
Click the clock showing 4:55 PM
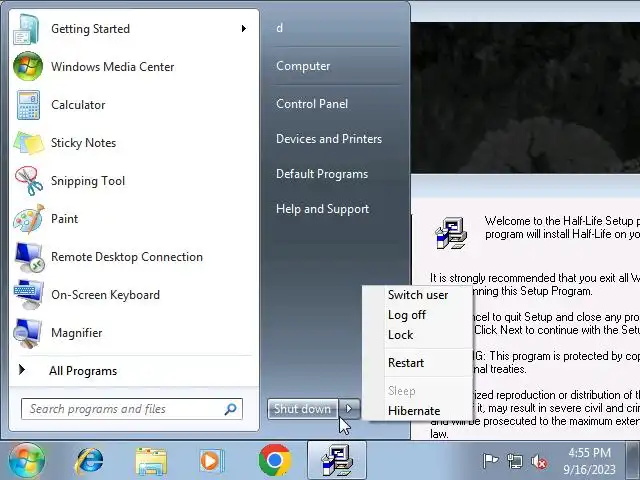pyautogui.click(x=589, y=453)
